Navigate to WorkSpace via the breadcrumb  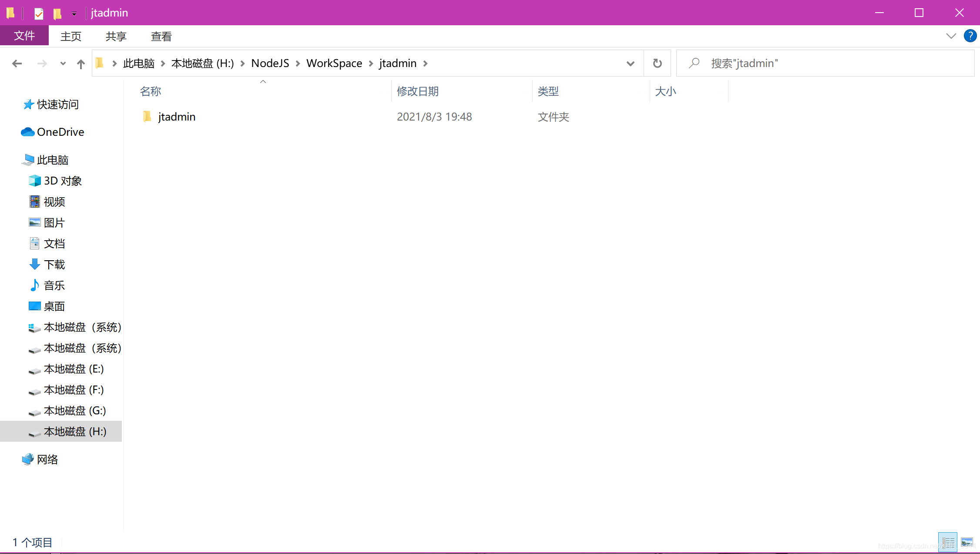click(x=334, y=63)
